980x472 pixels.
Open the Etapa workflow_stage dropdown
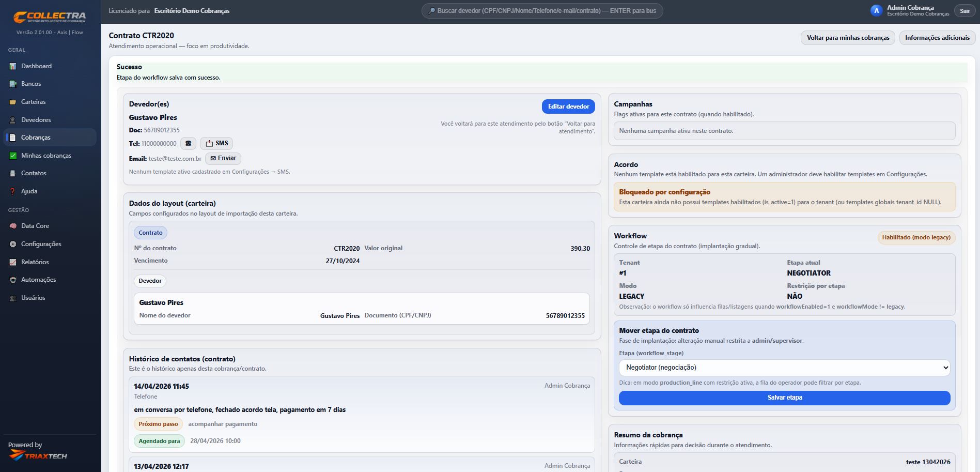[x=784, y=368]
